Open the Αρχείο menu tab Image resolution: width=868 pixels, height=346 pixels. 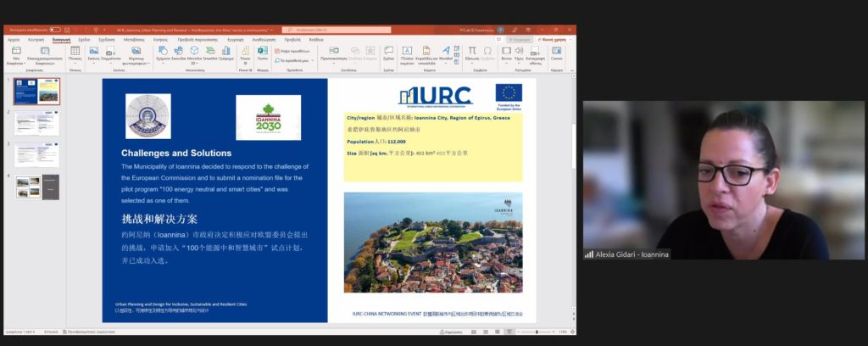point(14,39)
